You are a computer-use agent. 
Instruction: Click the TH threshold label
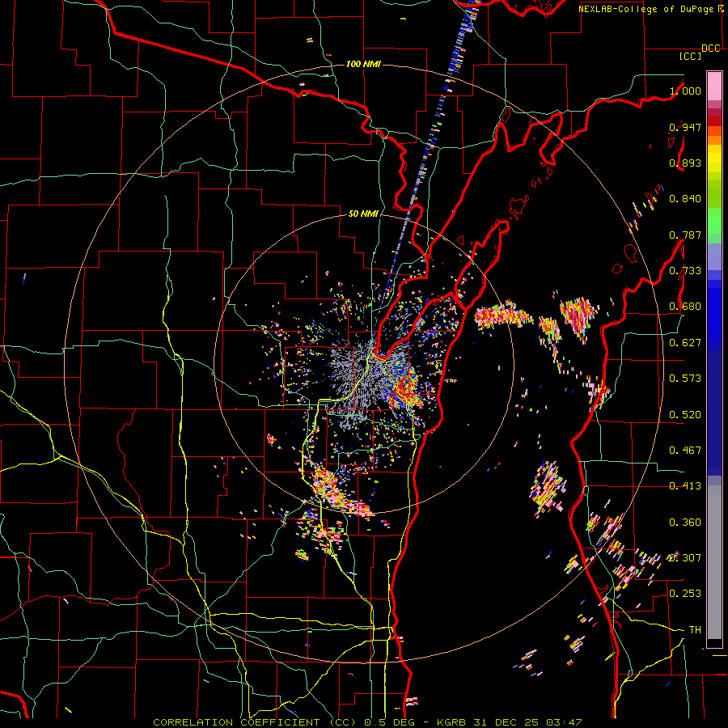(x=695, y=630)
